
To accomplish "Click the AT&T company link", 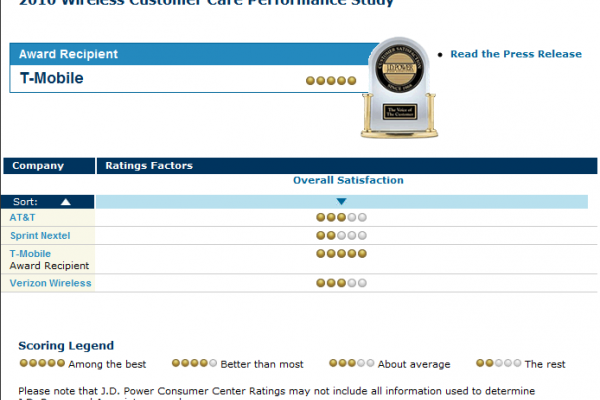I will click(22, 217).
